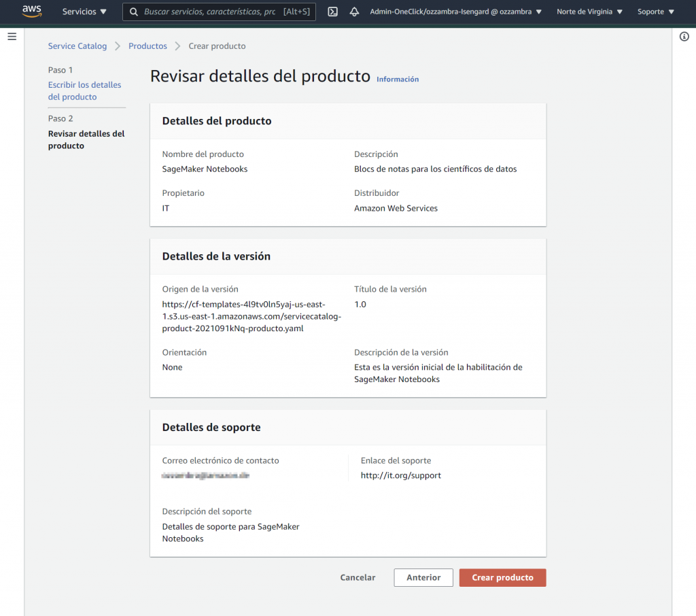Go to Service Catalog breadcrumb
This screenshot has width=696, height=616.
click(x=77, y=46)
